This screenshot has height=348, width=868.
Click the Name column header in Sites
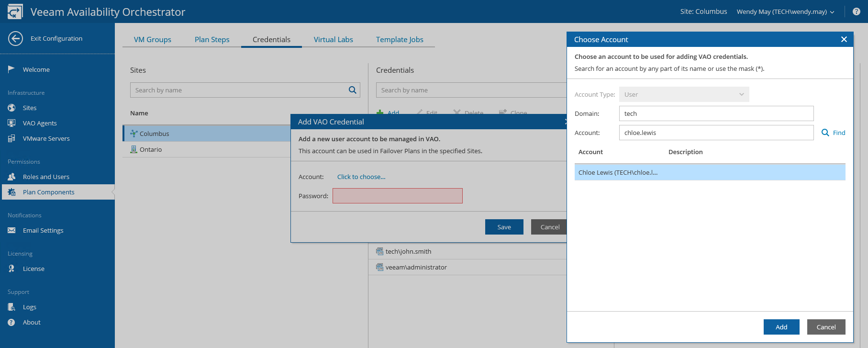click(x=139, y=113)
